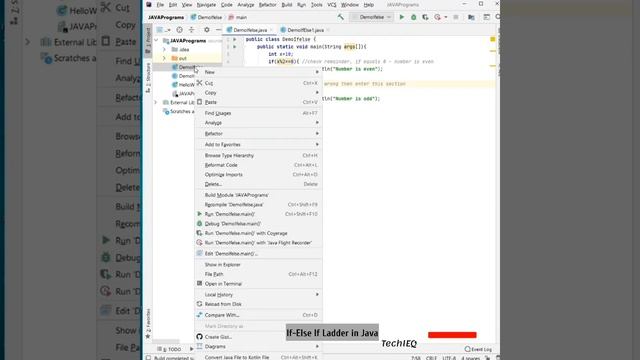The image size is (640, 360).
Task: Click the layout icon right of Project Structure
Action: (486, 17)
